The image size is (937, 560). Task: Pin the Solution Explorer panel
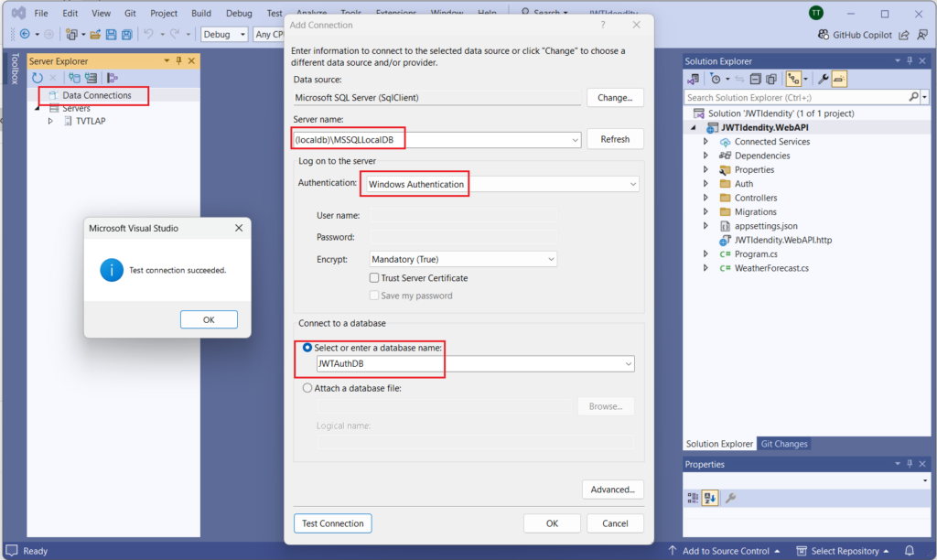[910, 61]
